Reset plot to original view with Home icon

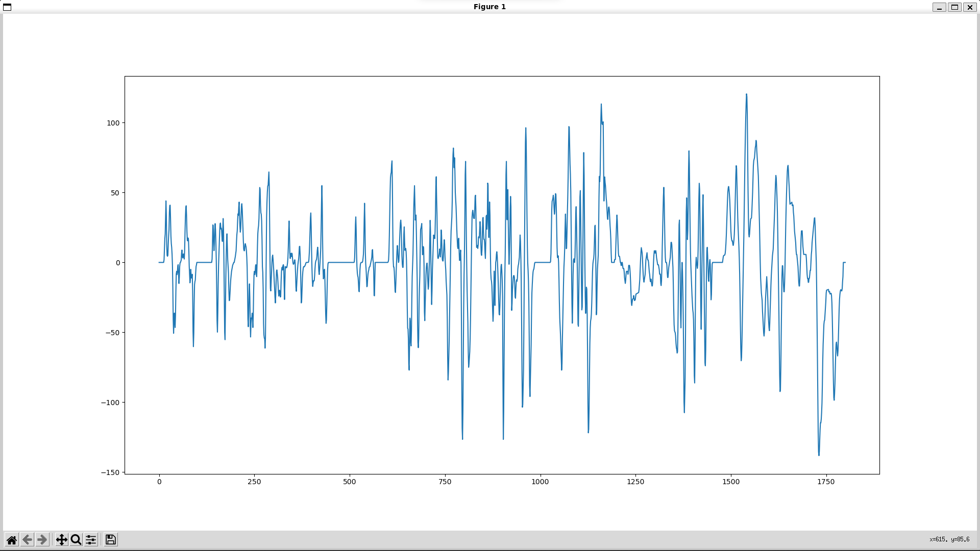point(12,540)
